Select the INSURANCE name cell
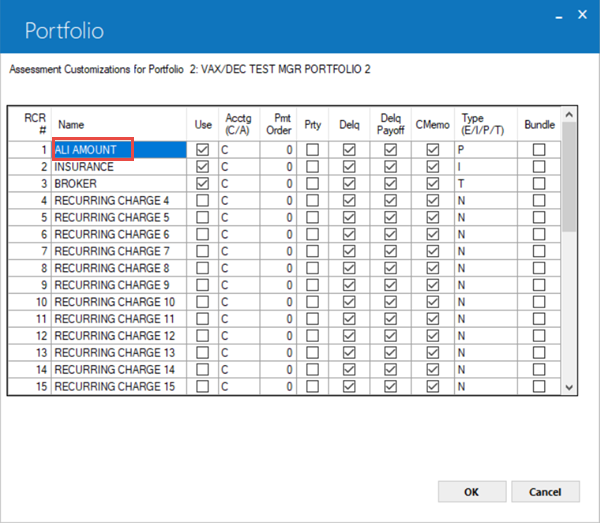Viewport: 600px width, 523px height. [119, 166]
